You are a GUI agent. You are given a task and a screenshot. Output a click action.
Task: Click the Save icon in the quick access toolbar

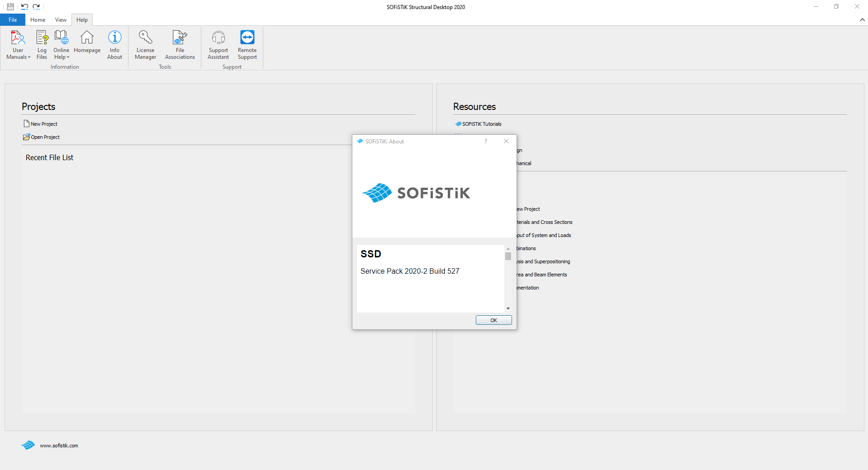point(10,7)
